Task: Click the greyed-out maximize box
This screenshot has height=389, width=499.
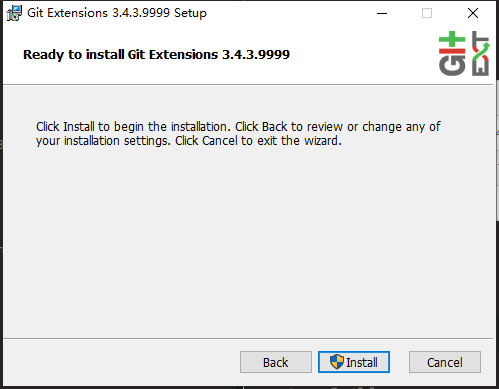Action: tap(427, 13)
